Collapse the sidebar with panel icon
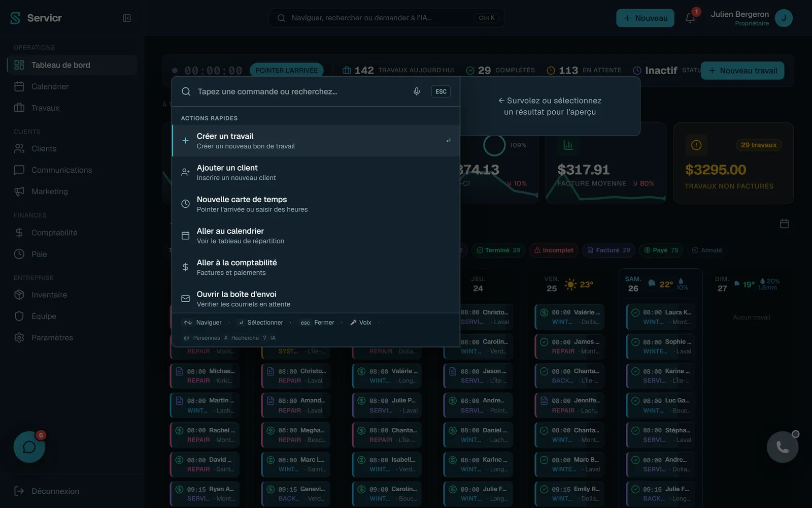812x508 pixels. coord(127,18)
